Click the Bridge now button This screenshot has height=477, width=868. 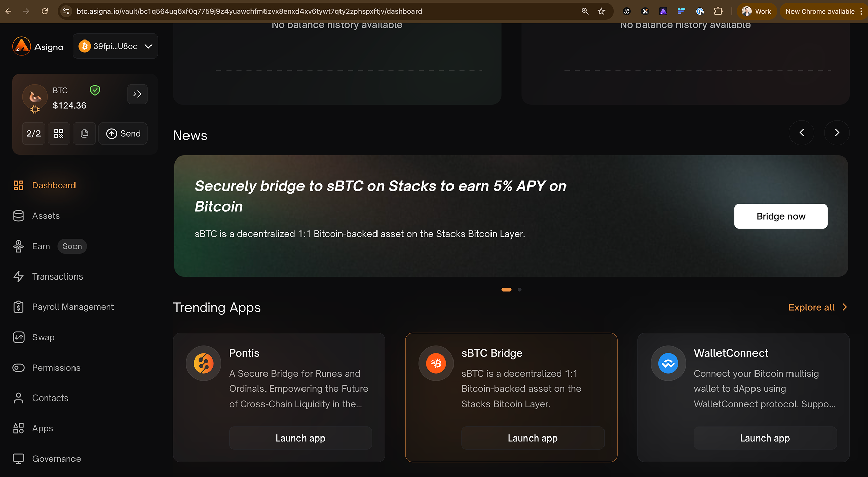click(780, 216)
